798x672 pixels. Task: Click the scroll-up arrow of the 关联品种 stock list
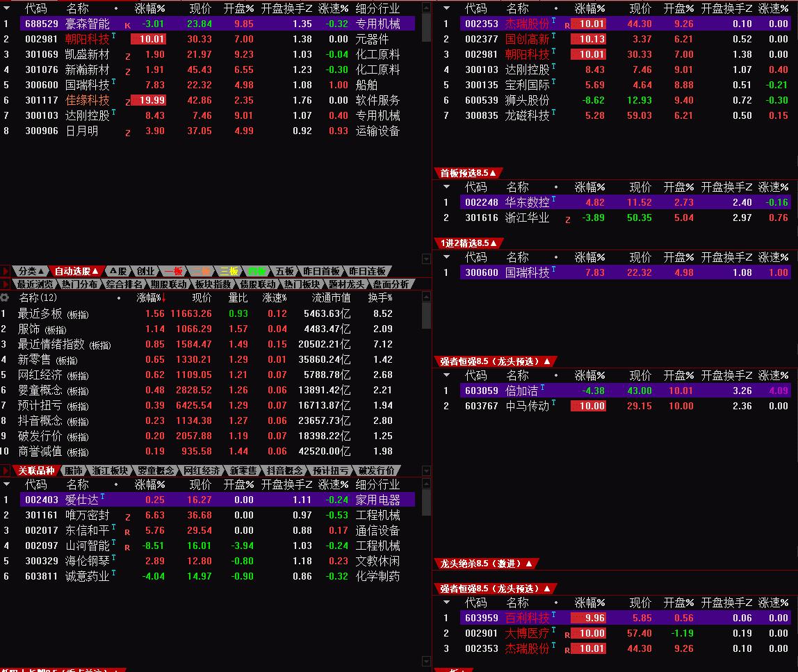(x=427, y=484)
